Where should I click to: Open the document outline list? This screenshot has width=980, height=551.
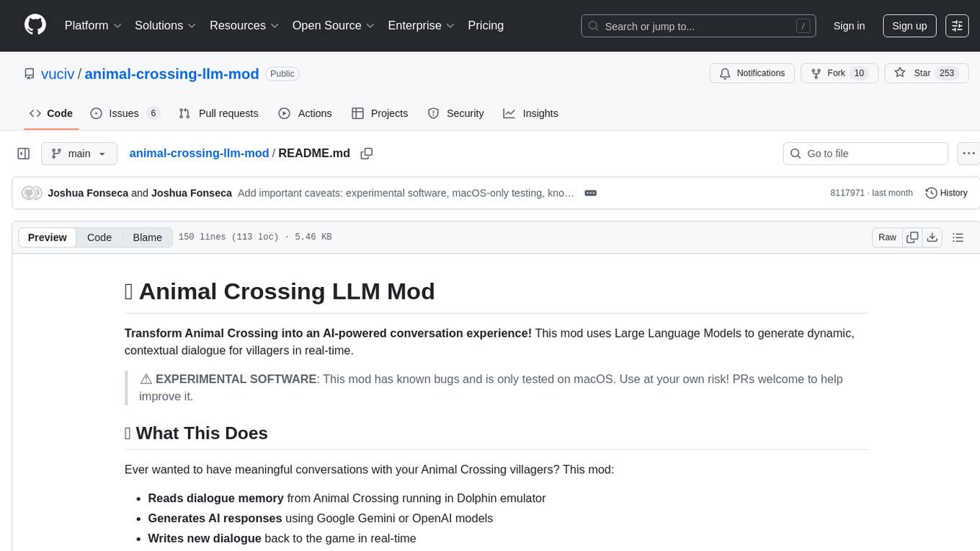pos(958,237)
